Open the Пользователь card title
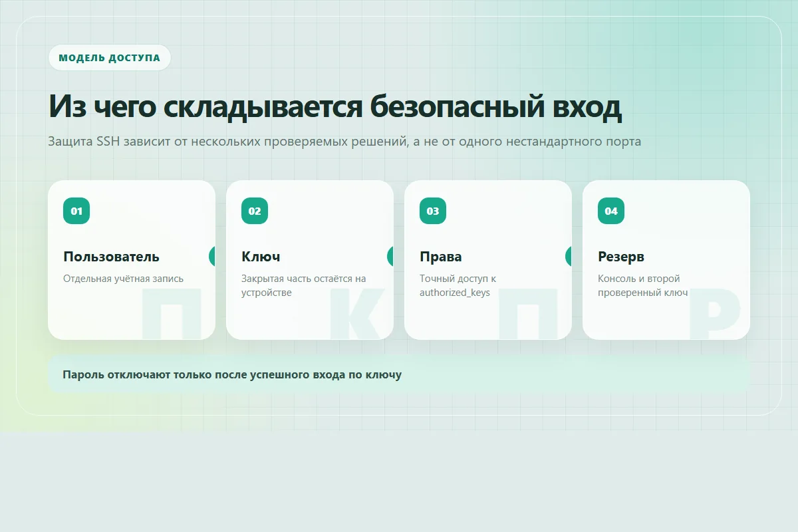Screen dimensions: 798x532 coord(111,257)
